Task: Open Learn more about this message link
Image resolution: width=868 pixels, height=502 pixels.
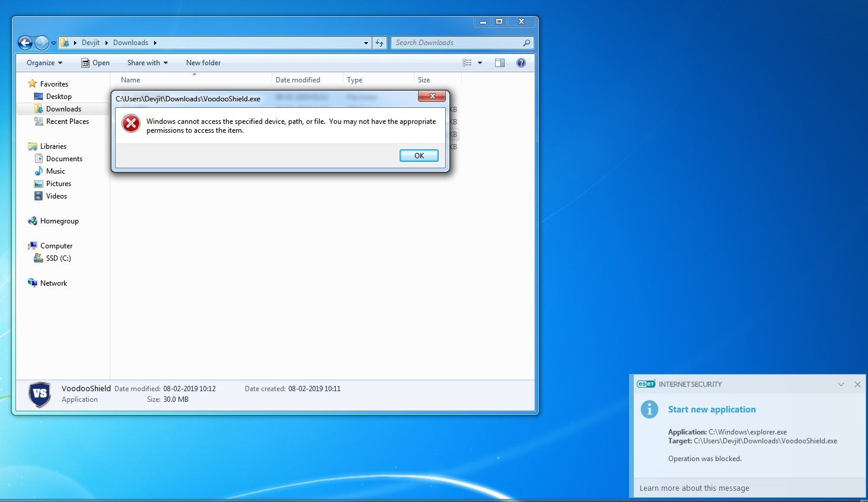Action: pyautogui.click(x=694, y=488)
